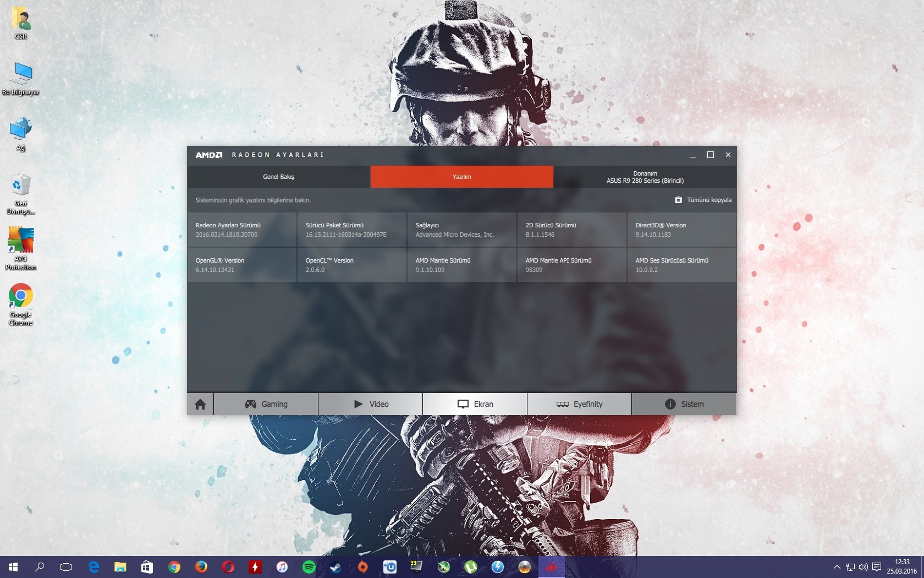Open File Explorer from taskbar
The height and width of the screenshot is (578, 924).
[x=120, y=567]
